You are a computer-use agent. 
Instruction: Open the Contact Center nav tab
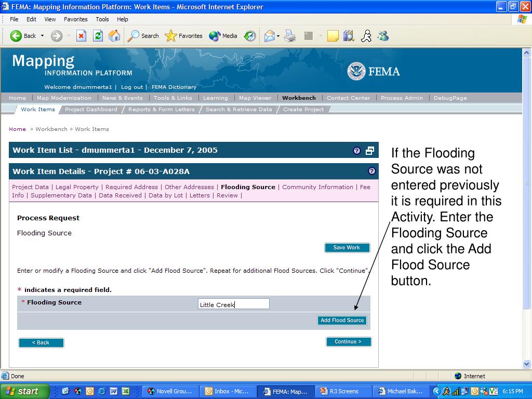[349, 98]
